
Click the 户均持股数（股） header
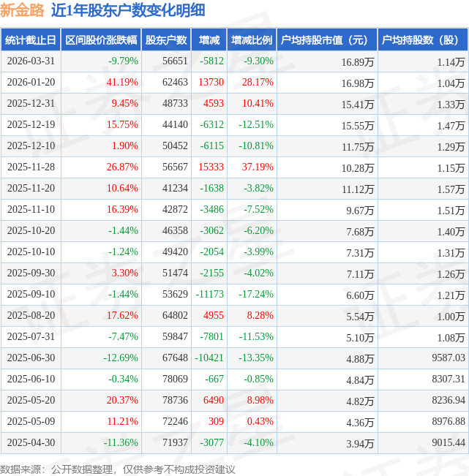tap(422, 39)
